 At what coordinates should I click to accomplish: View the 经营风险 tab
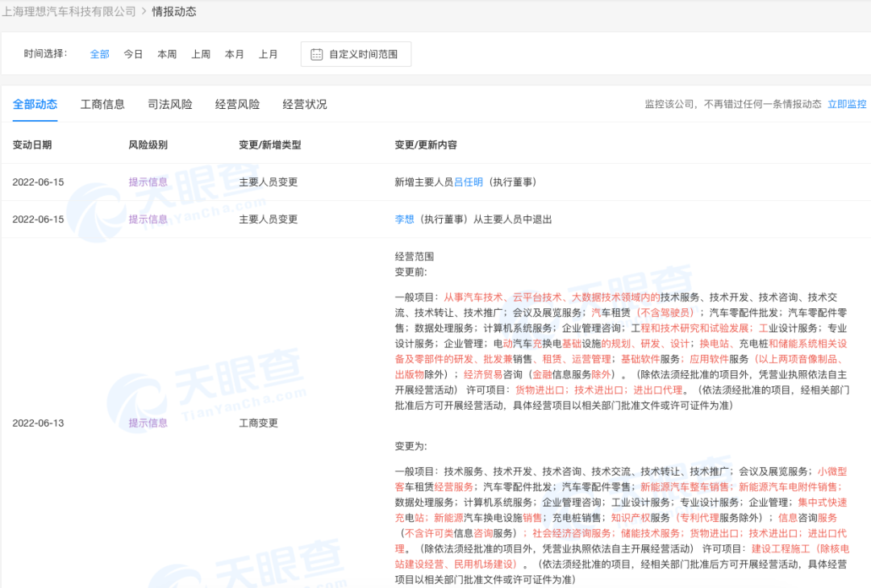(237, 104)
